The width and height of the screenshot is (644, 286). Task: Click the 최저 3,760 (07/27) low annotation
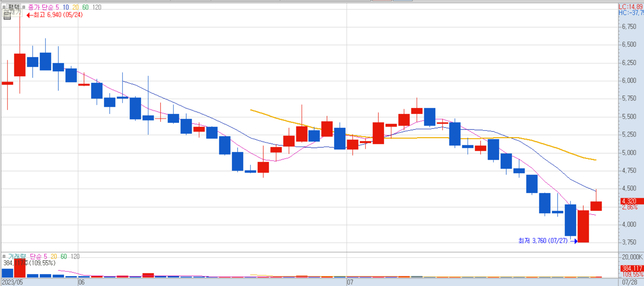tap(547, 241)
